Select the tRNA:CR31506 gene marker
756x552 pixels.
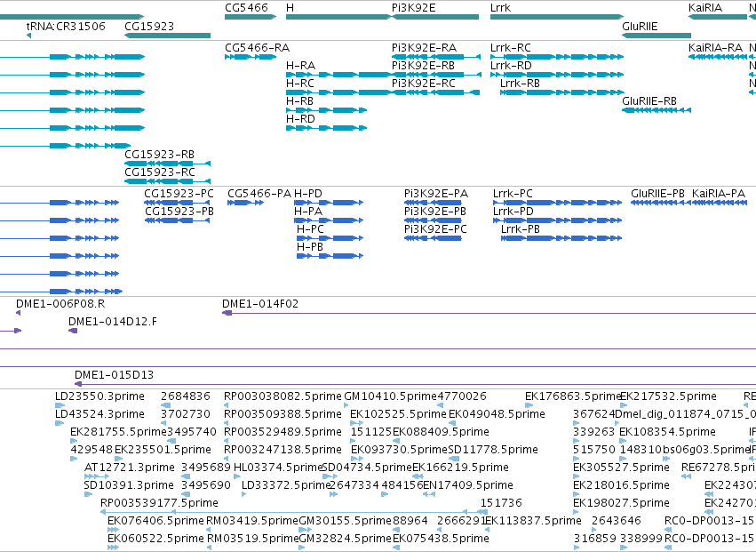29,36
